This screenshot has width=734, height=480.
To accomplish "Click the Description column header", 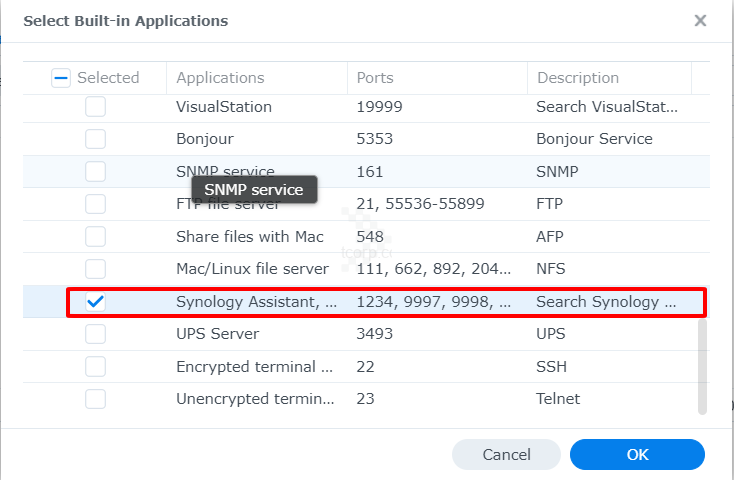I will (x=578, y=78).
